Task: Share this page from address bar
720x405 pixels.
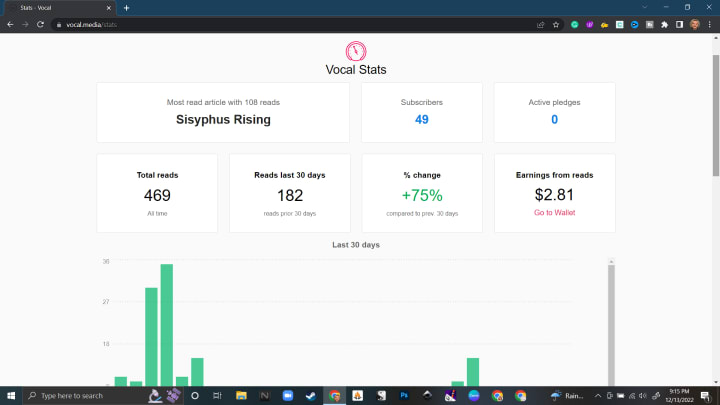Action: pos(540,25)
